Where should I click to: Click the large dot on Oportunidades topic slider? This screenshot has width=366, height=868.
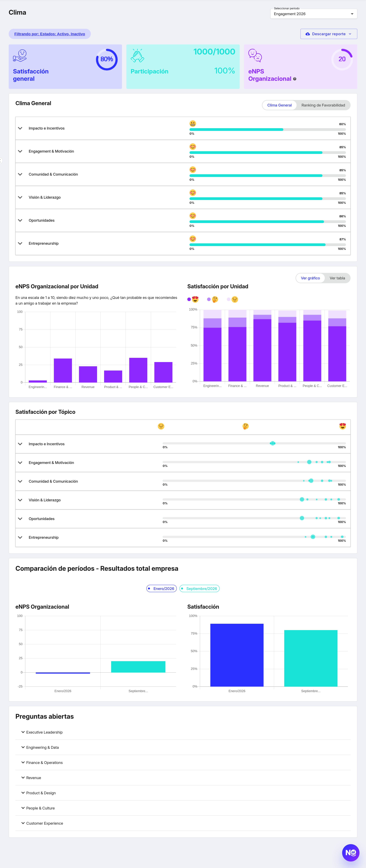point(302,518)
